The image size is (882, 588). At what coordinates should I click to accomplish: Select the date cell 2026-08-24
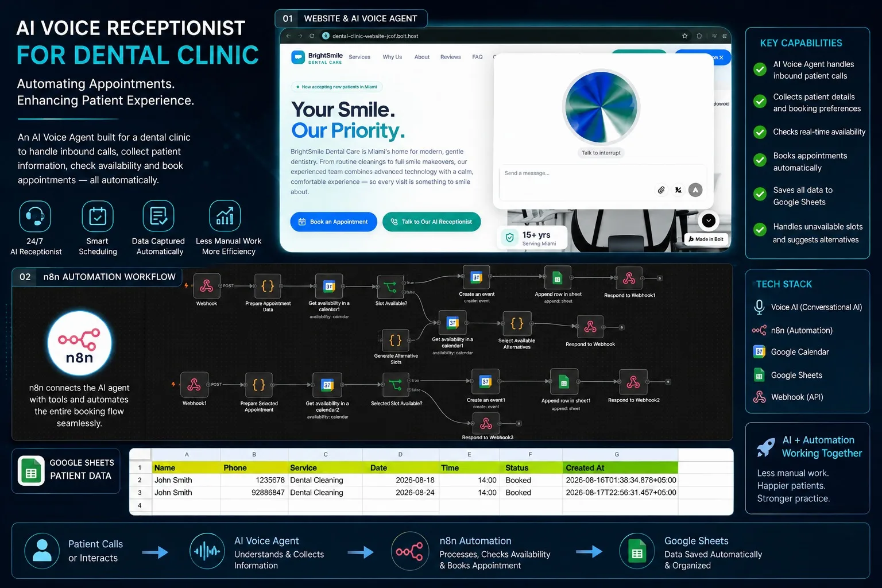point(401,493)
